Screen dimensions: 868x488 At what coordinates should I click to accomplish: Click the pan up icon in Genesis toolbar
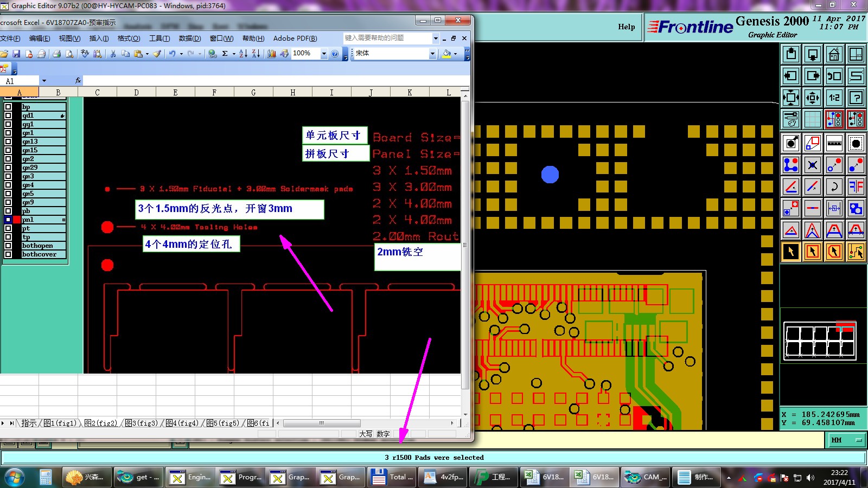coord(791,54)
